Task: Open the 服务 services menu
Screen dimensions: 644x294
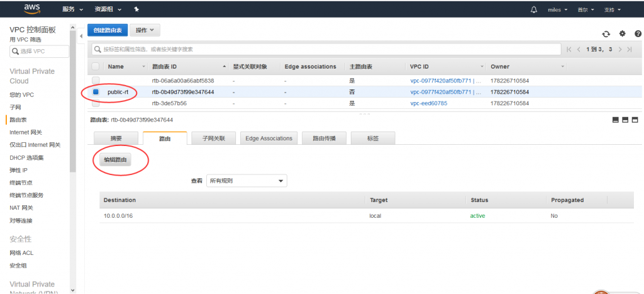Action: click(x=73, y=9)
